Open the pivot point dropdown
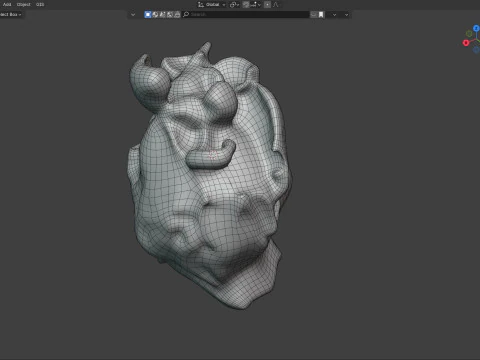480x360 pixels. [x=234, y=5]
